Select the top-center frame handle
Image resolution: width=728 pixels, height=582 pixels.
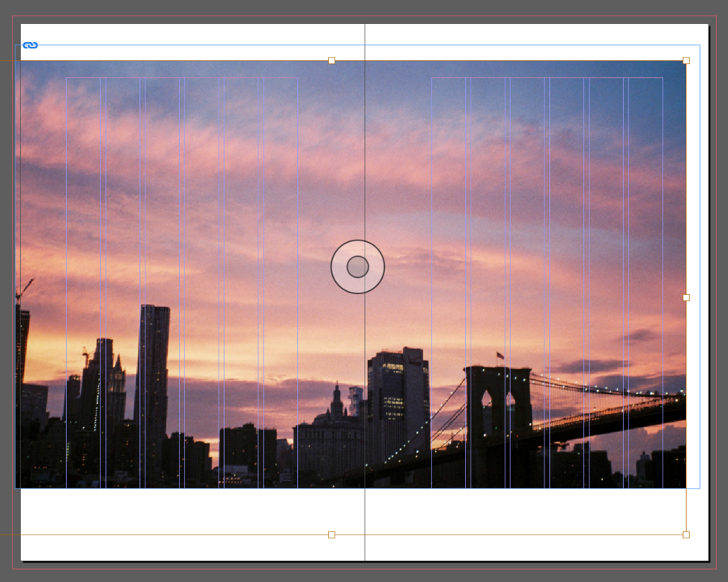(x=331, y=61)
